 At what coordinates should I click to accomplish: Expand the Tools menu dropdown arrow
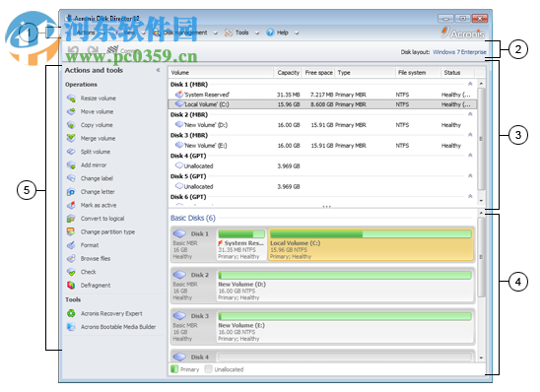coord(257,33)
